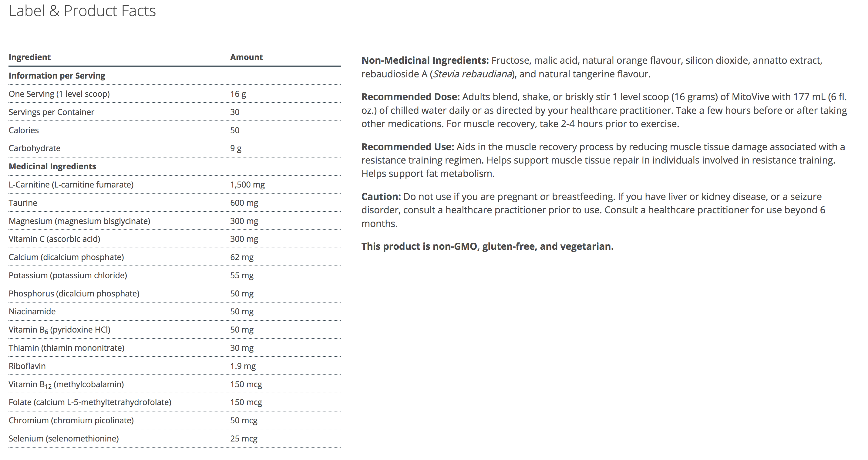Click the L-Carnitine ingredient name
The height and width of the screenshot is (460, 868).
click(71, 185)
